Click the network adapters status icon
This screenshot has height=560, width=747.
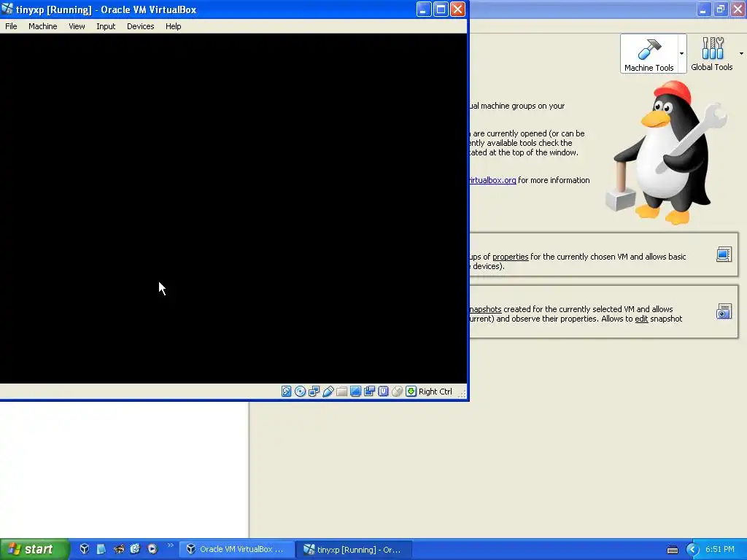click(x=314, y=392)
